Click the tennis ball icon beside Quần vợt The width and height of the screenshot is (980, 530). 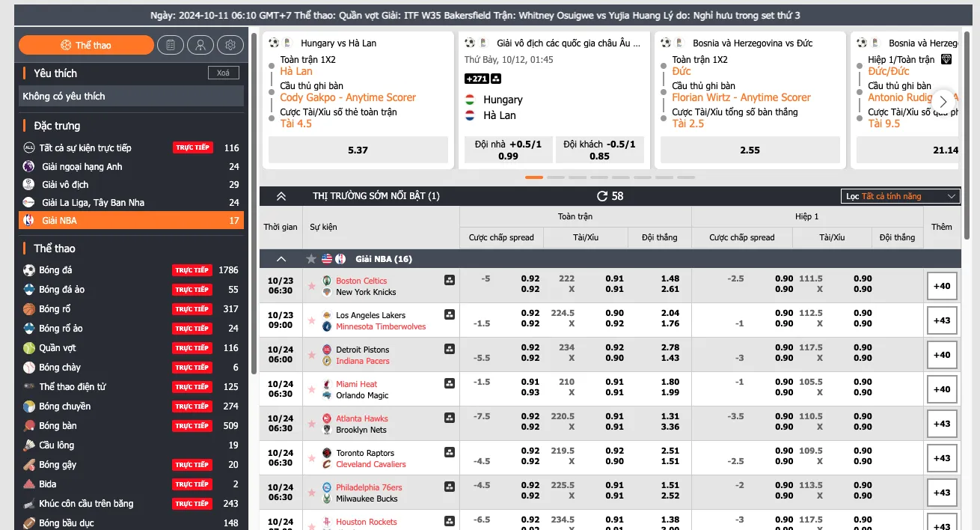click(29, 348)
